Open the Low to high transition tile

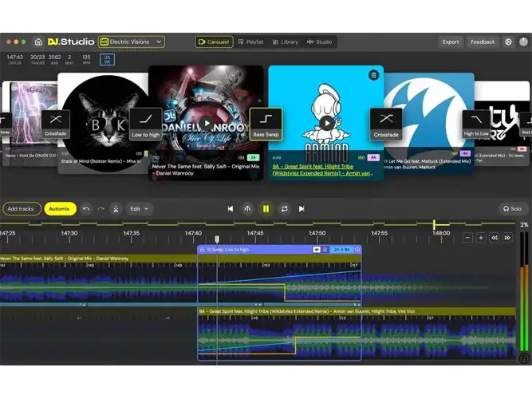click(x=145, y=124)
